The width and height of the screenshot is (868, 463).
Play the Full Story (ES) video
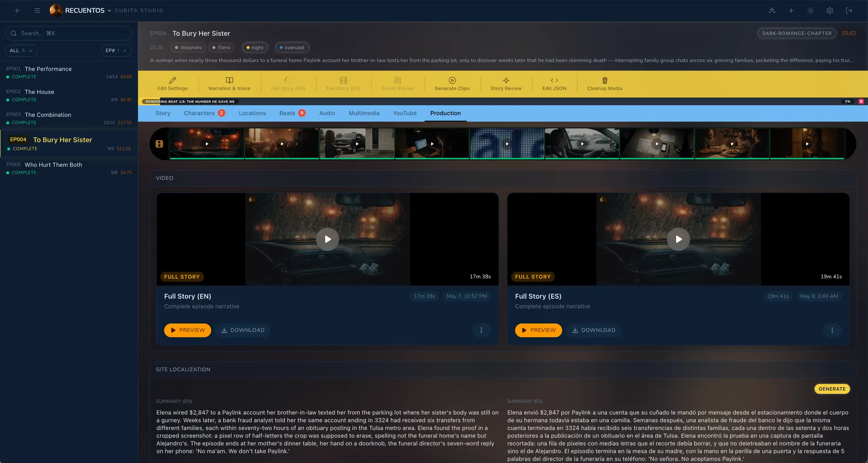click(678, 239)
